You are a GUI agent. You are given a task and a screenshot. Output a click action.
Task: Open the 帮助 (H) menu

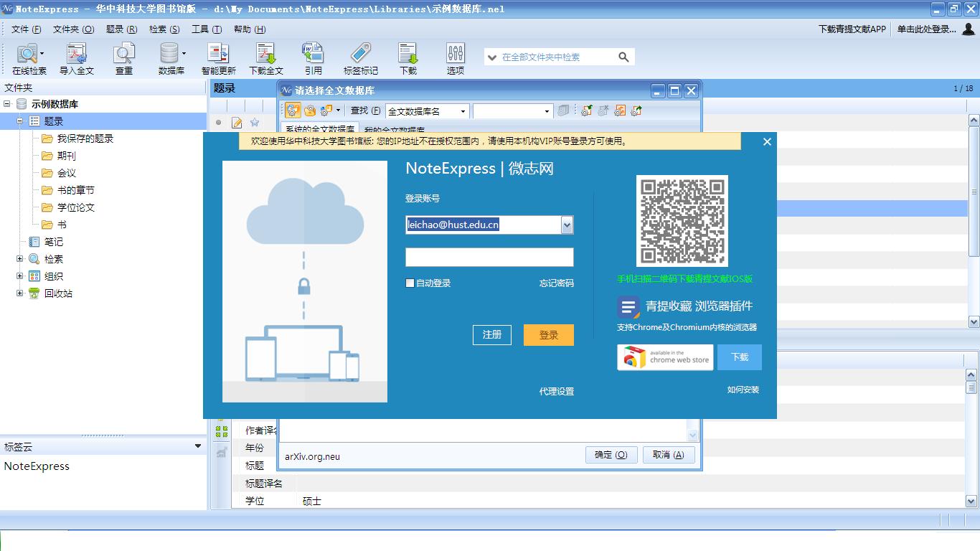(250, 29)
